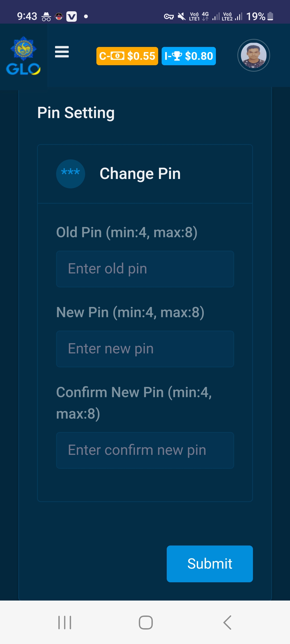Focus the Enter old pin field

[x=145, y=269]
